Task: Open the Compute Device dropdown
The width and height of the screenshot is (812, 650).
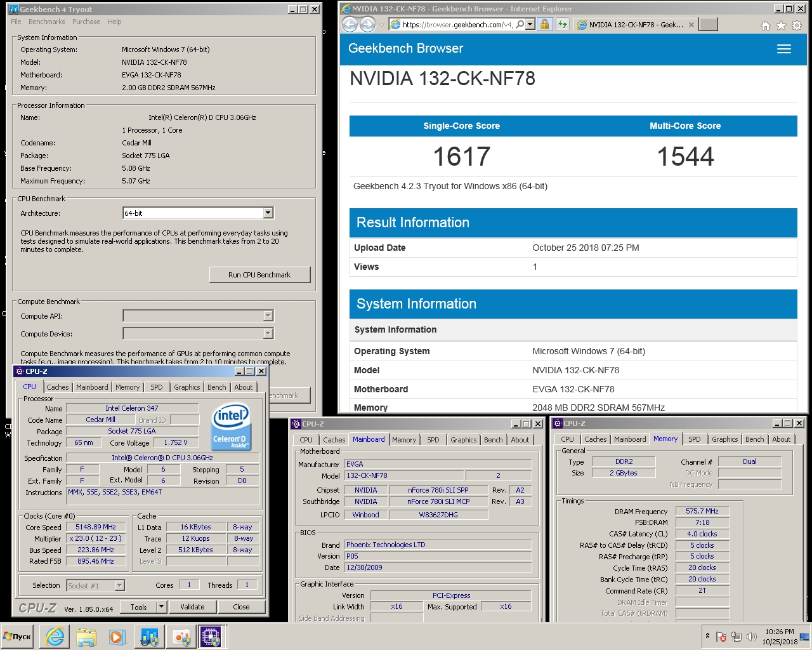Action: pos(198,334)
